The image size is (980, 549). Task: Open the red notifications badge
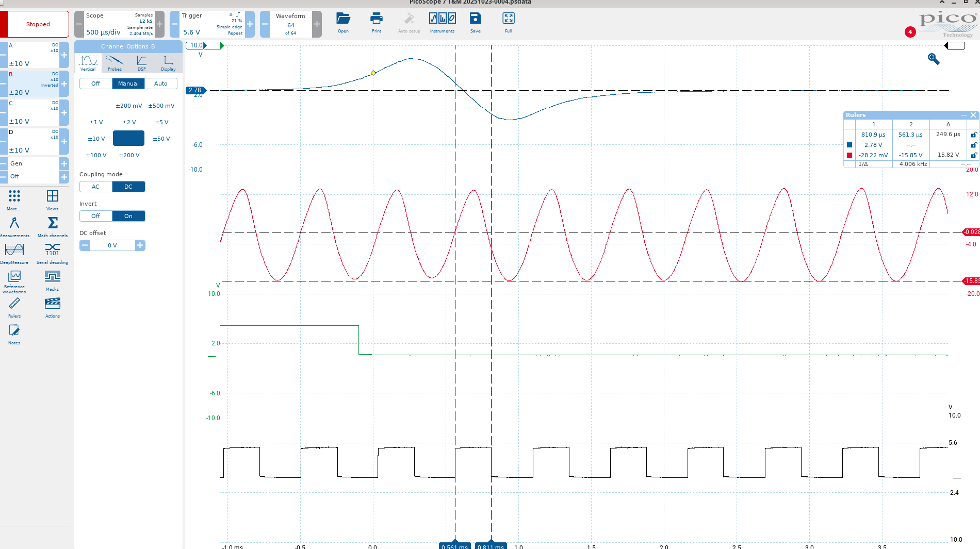910,32
